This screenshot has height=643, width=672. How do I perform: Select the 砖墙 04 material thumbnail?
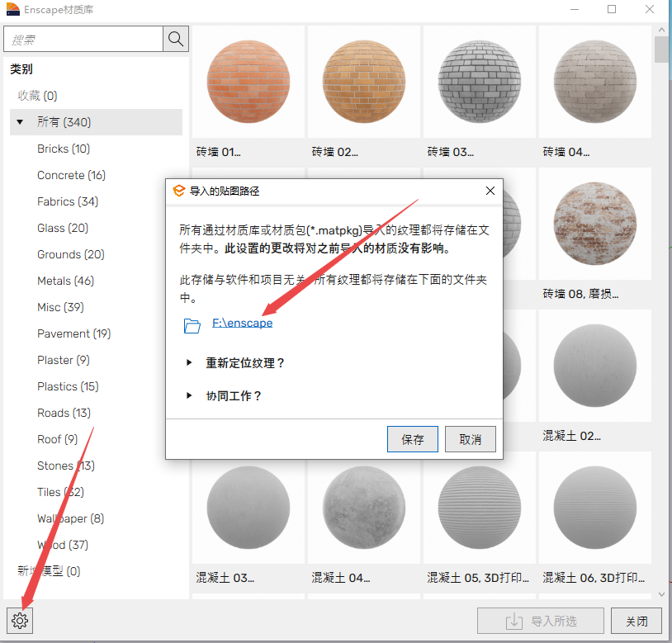point(594,83)
